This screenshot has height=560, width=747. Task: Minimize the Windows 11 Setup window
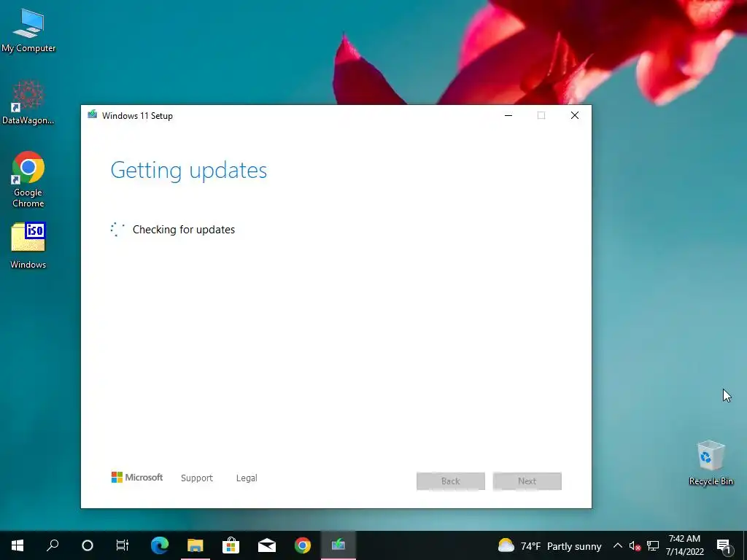tap(508, 115)
